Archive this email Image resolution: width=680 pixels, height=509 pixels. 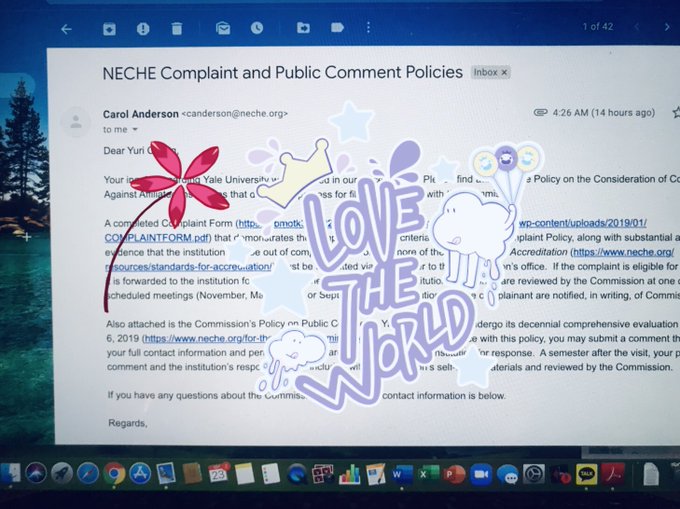pos(109,29)
